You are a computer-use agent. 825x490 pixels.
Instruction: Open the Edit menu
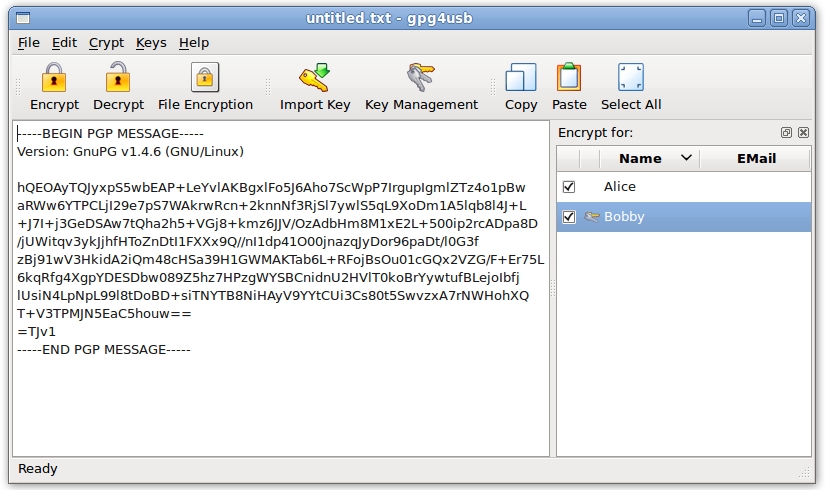click(x=64, y=43)
